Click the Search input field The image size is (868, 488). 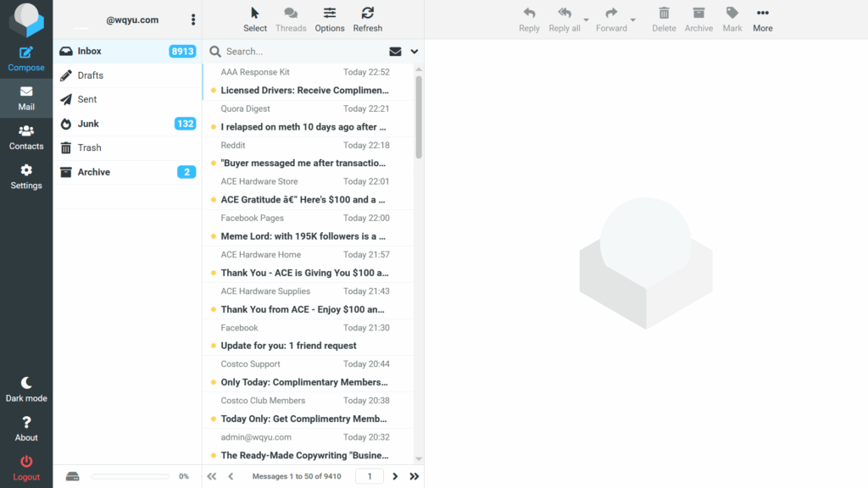tap(303, 52)
